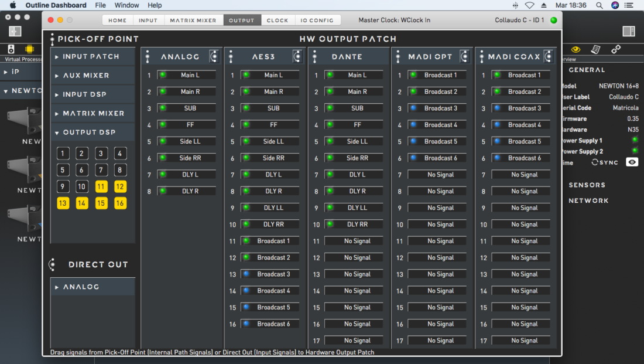644x364 pixels.
Task: Click the MADI OPT column connector icon
Action: [398, 57]
